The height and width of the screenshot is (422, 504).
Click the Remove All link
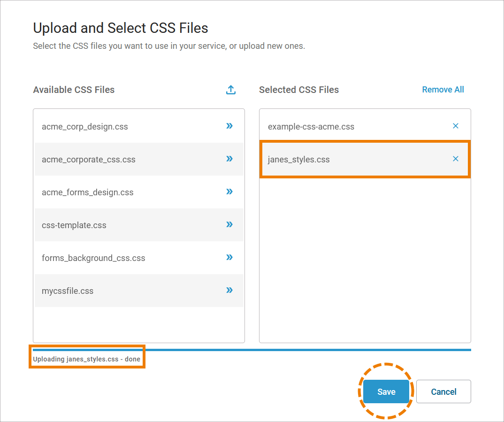point(443,90)
